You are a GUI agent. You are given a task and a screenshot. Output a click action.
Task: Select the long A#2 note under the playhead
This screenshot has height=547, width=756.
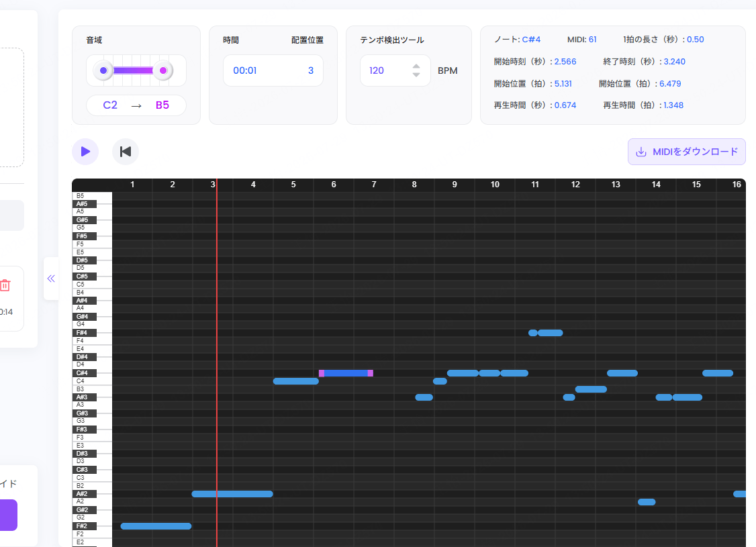tap(232, 494)
